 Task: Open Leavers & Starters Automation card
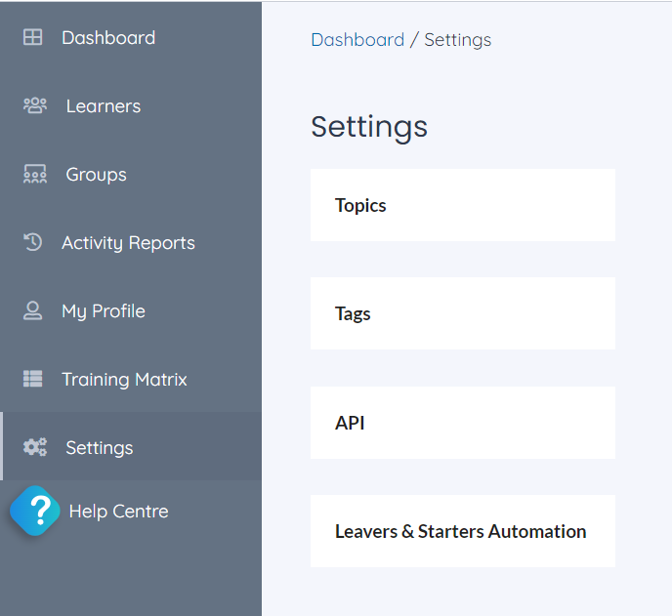[463, 531]
